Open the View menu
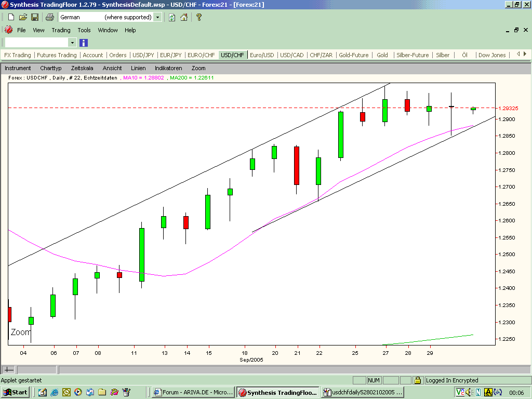This screenshot has width=532, height=399. (38, 30)
